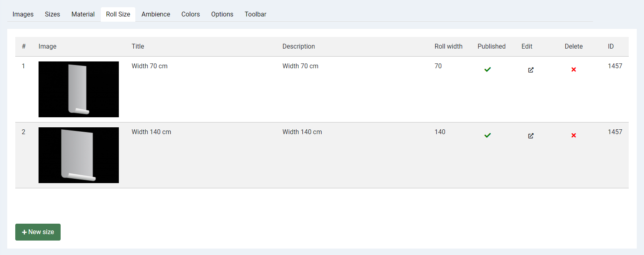Select the Roll Size tab
Image resolution: width=644 pixels, height=255 pixels.
pyautogui.click(x=118, y=14)
